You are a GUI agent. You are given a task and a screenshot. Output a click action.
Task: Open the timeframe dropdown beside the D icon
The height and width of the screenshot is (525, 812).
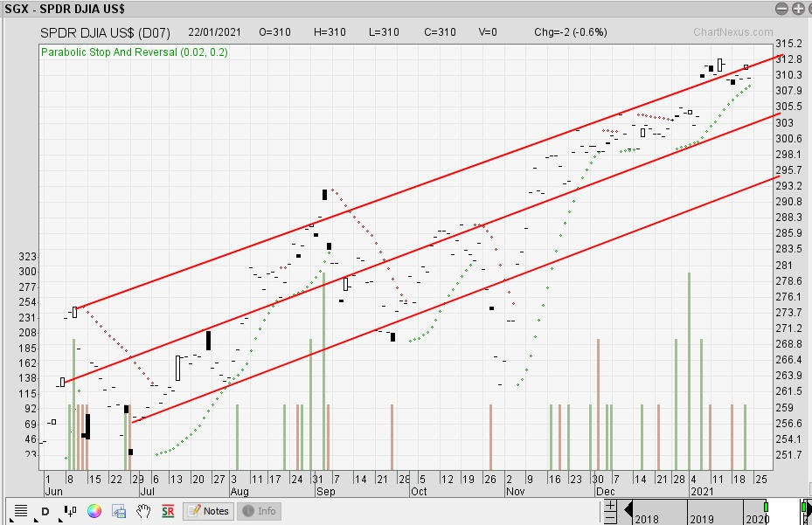pos(34,519)
